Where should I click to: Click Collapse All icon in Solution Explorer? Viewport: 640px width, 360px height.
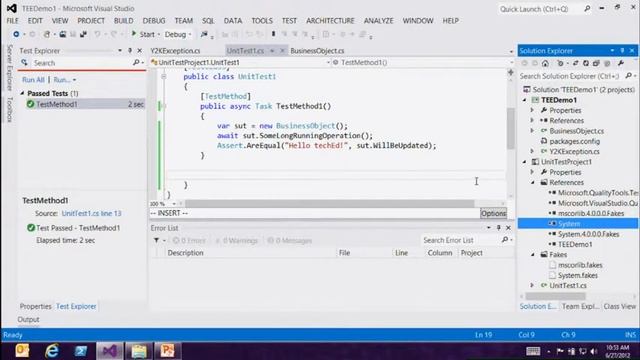(596, 63)
